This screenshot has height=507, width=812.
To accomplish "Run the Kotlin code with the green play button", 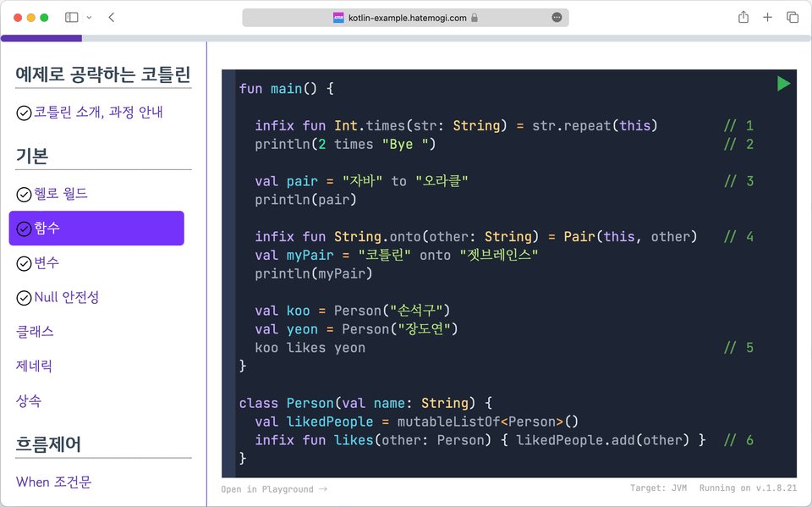I will 783,84.
